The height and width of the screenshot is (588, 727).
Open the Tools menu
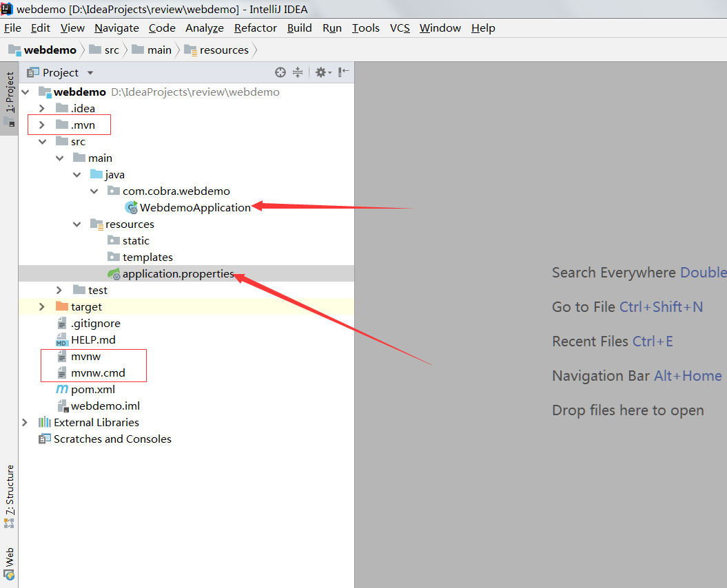coord(366,28)
